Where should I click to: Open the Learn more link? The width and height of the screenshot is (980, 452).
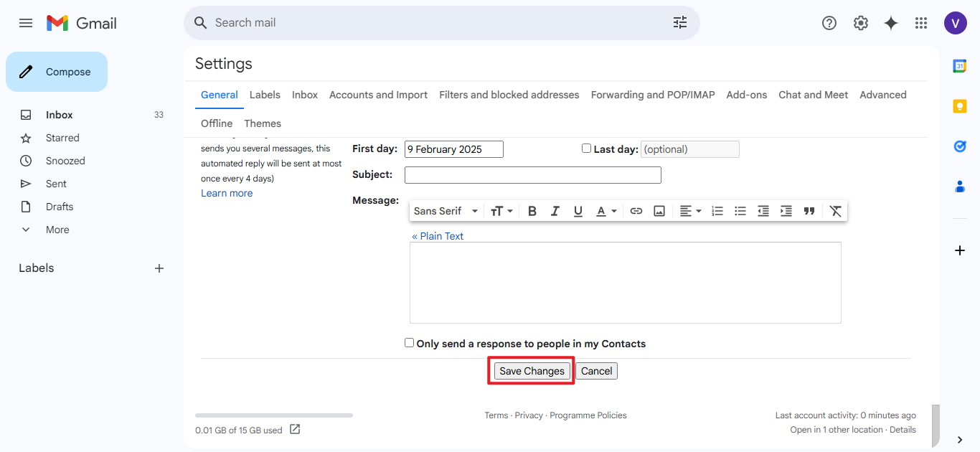[x=227, y=193]
